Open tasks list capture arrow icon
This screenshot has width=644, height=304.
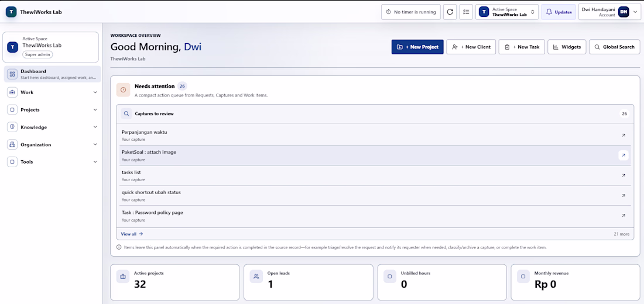tap(624, 175)
